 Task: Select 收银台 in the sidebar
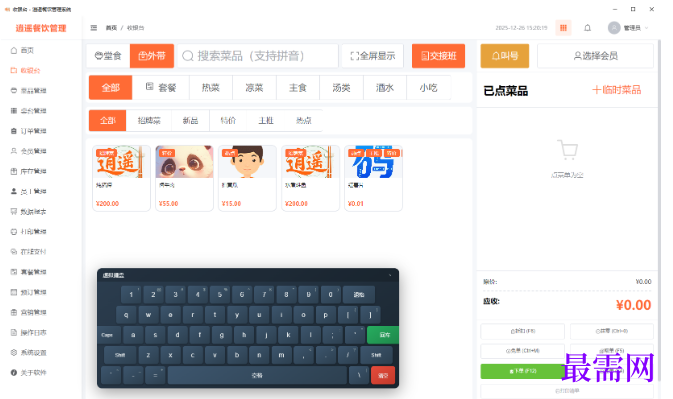click(x=25, y=71)
